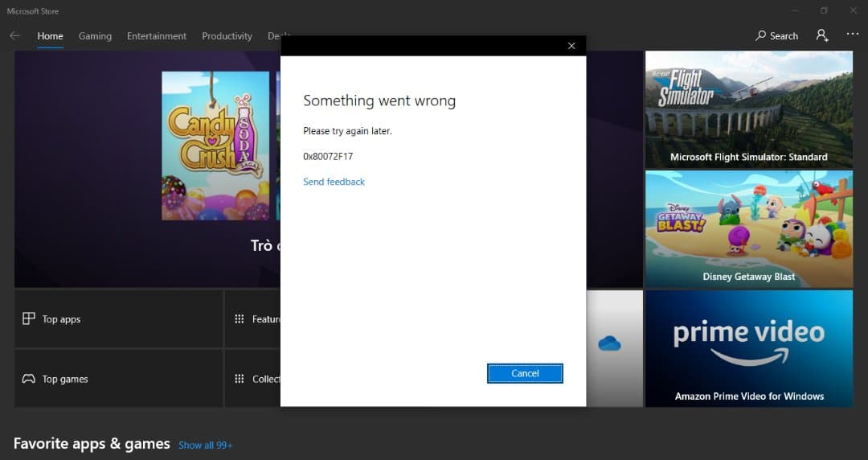Open the Amazon Prime Video for Windows tile

pyautogui.click(x=748, y=348)
